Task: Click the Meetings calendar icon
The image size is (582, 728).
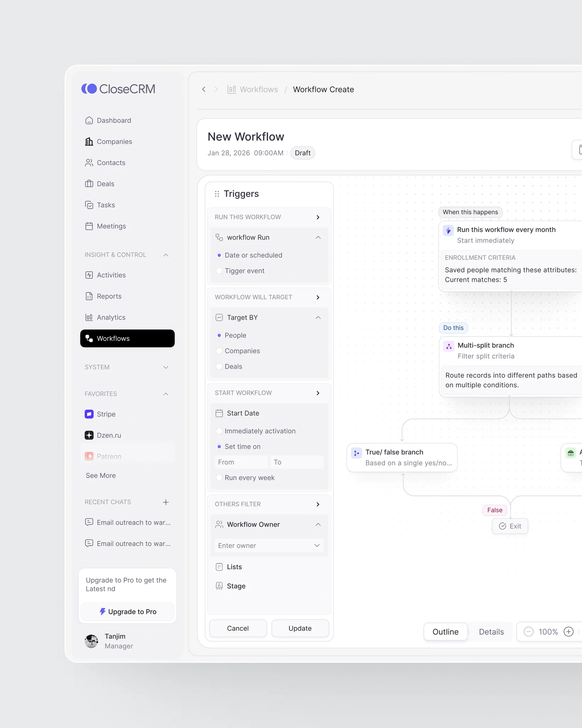Action: coord(89,226)
